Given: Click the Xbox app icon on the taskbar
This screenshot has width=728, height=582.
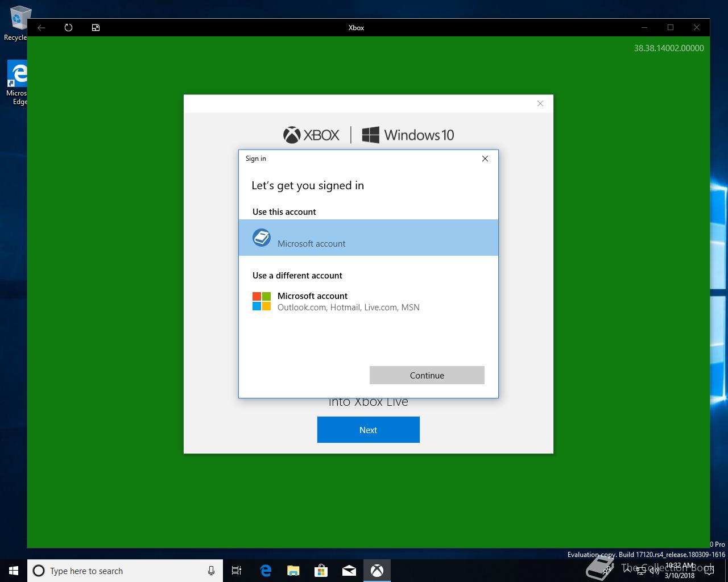Looking at the screenshot, I should click(x=377, y=571).
